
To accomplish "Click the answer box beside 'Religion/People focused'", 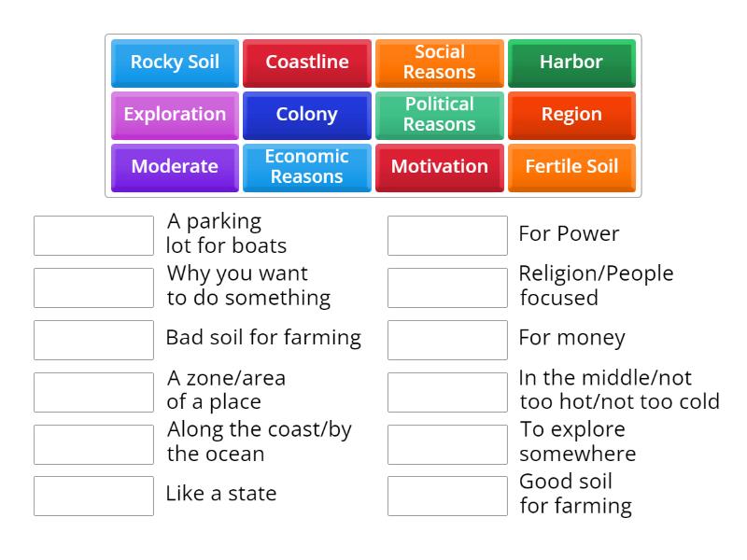I will point(447,286).
